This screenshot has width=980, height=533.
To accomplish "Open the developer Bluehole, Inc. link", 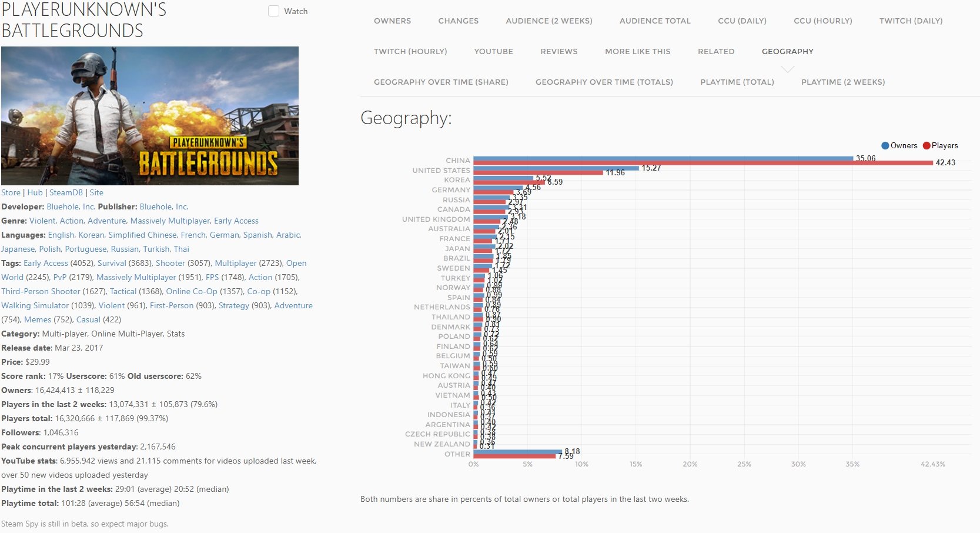I will point(71,206).
